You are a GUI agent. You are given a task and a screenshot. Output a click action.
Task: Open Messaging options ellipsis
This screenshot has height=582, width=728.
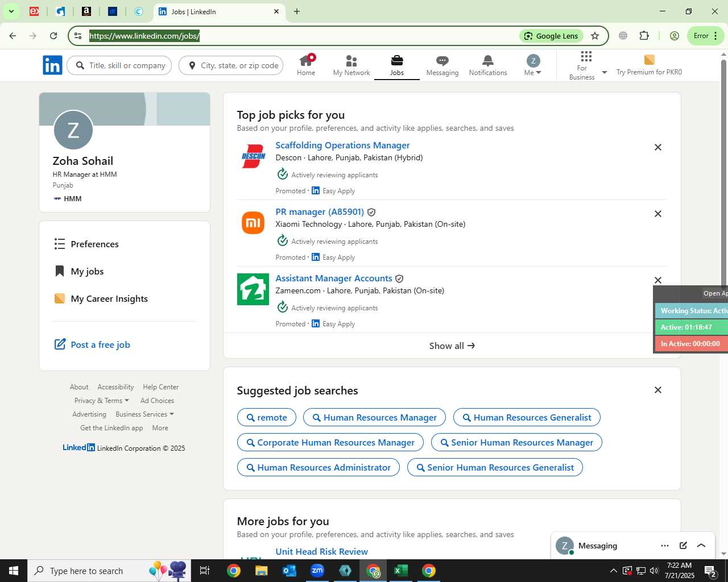[x=665, y=546]
